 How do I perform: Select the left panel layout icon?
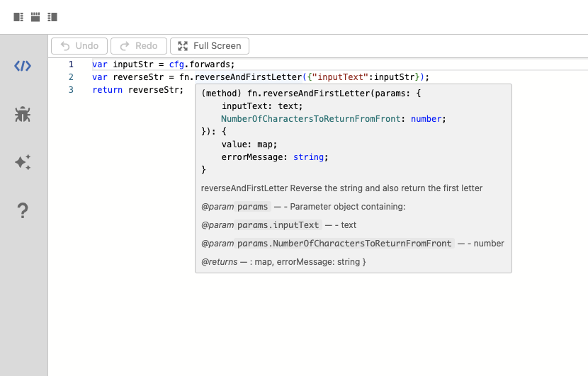pyautogui.click(x=18, y=17)
